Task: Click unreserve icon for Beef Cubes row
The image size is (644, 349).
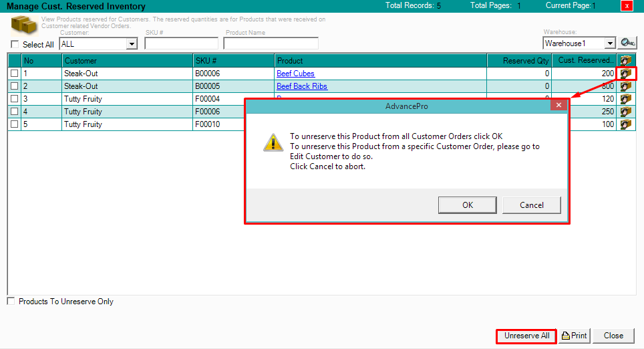Action: [626, 74]
